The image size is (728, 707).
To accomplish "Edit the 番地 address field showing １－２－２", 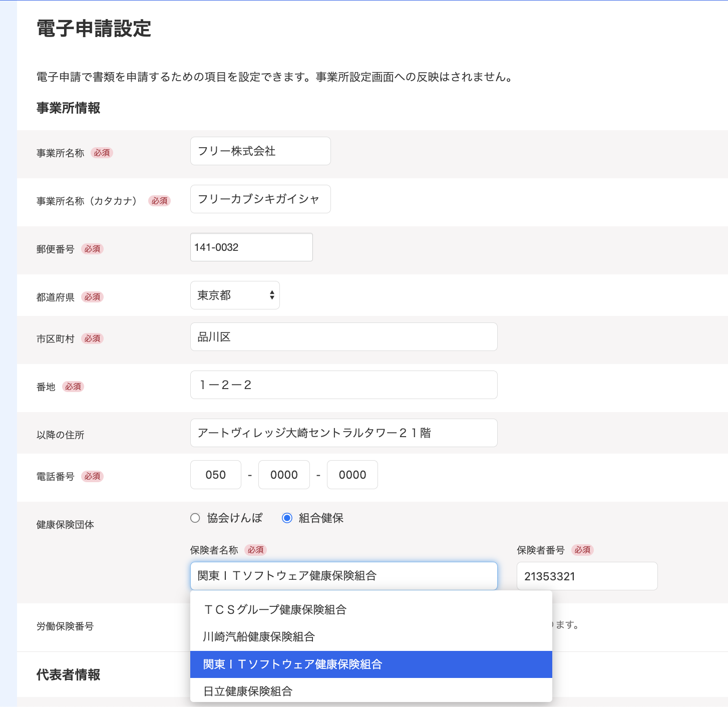I will (343, 385).
